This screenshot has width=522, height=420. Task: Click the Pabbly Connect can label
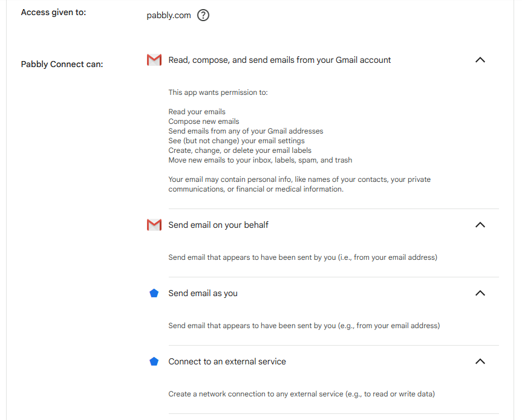(x=62, y=64)
